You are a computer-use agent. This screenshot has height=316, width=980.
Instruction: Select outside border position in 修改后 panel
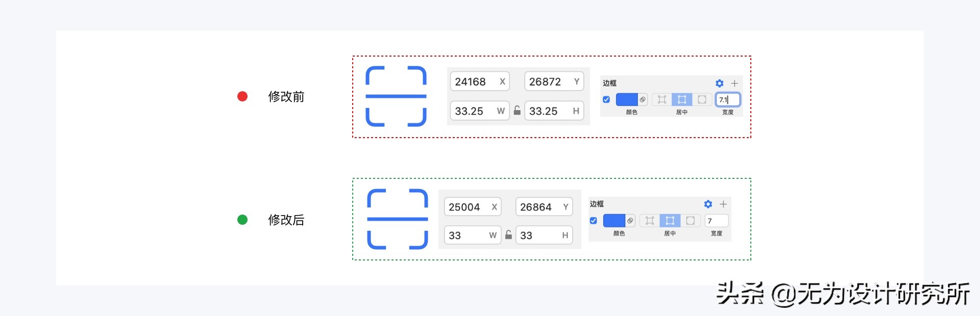pos(690,221)
